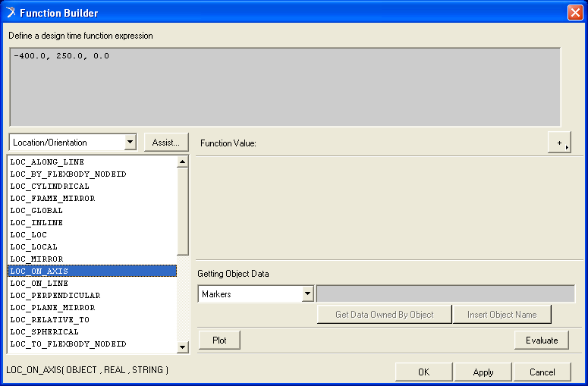
Task: Select LOC_PLANE_MIRROR function
Action: pyautogui.click(x=92, y=307)
